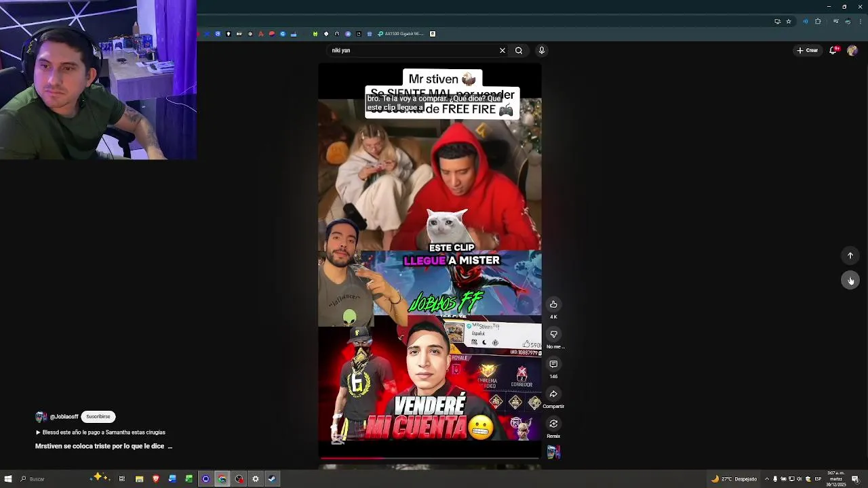Viewport: 868px width, 488px height.
Task: Open the YouTube notifications bell
Action: pyautogui.click(x=833, y=50)
